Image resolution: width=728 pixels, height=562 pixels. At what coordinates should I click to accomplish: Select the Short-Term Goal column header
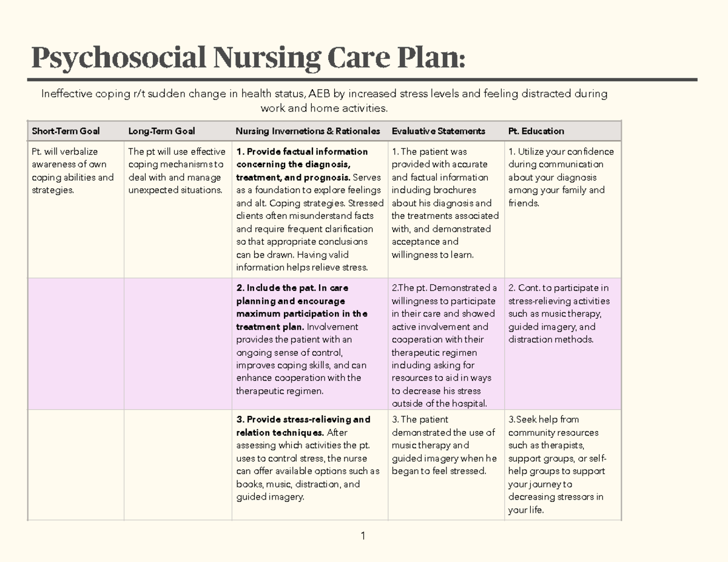point(66,131)
